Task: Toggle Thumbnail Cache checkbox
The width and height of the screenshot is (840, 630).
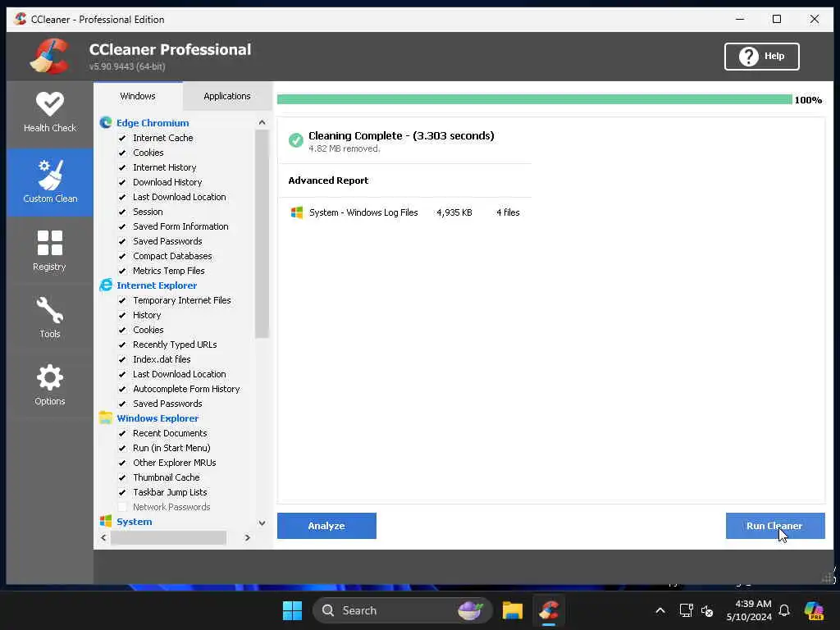Action: [x=122, y=478]
